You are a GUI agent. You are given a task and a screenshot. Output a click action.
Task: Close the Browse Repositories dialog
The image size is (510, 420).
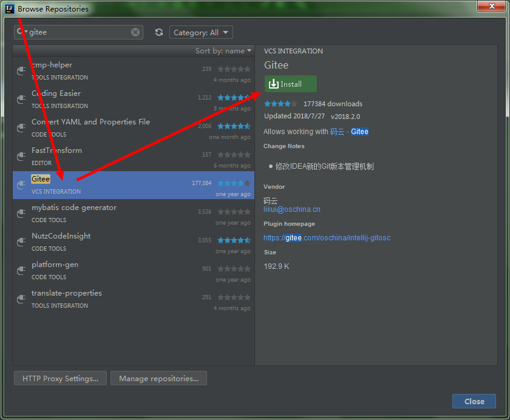pyautogui.click(x=474, y=401)
